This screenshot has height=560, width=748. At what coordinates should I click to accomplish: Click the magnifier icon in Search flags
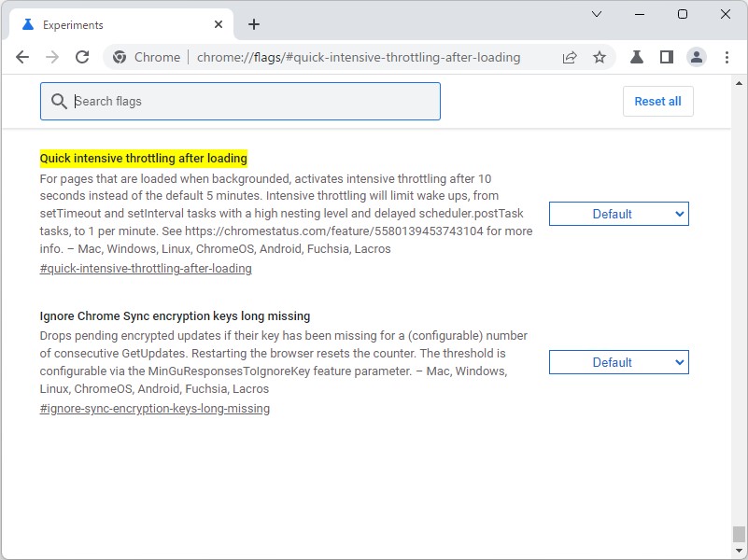point(58,101)
